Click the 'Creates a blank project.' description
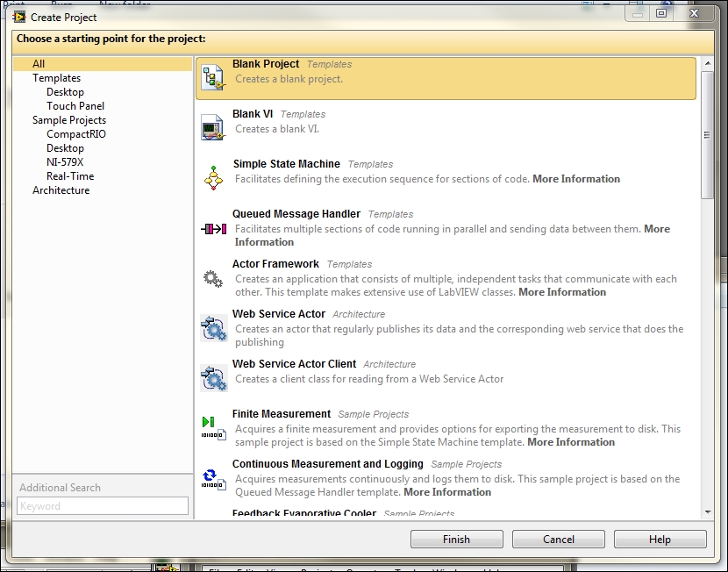The image size is (728, 572). [289, 79]
